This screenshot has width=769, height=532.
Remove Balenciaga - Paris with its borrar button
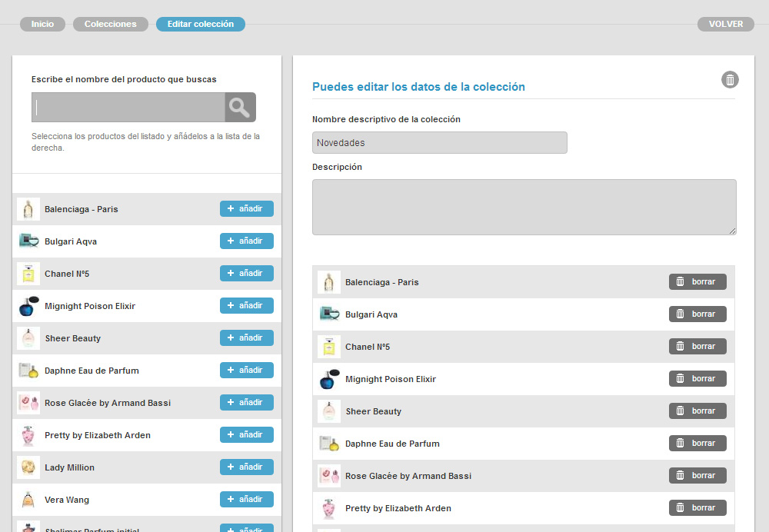click(697, 282)
